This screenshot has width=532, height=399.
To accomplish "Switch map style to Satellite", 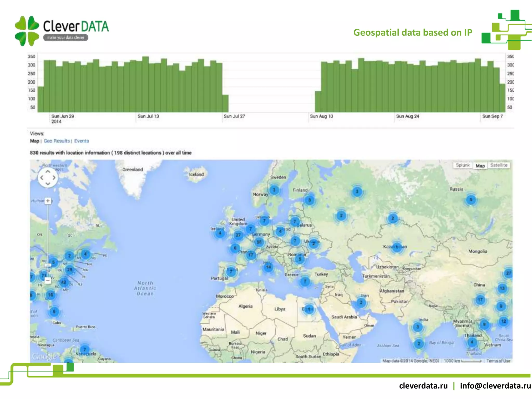I will [x=499, y=165].
